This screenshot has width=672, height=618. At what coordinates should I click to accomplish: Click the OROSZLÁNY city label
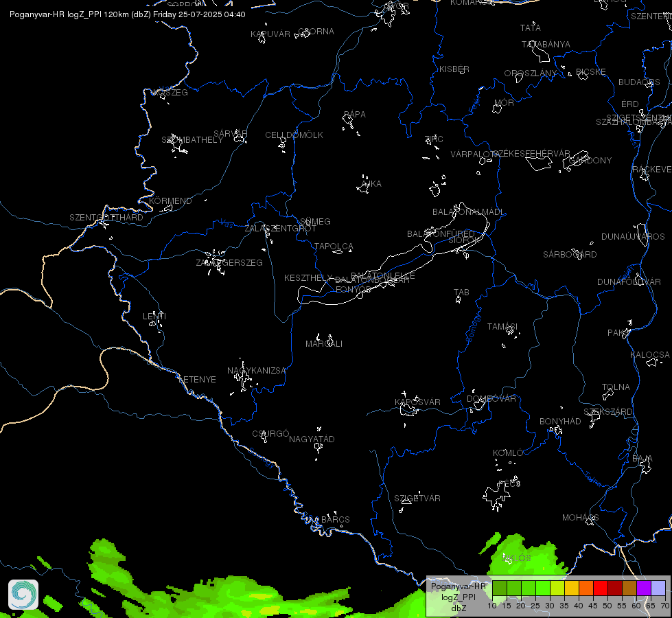coord(530,73)
